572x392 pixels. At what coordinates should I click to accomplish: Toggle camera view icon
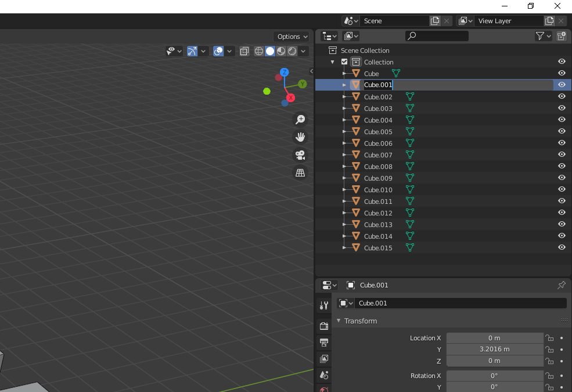point(300,155)
